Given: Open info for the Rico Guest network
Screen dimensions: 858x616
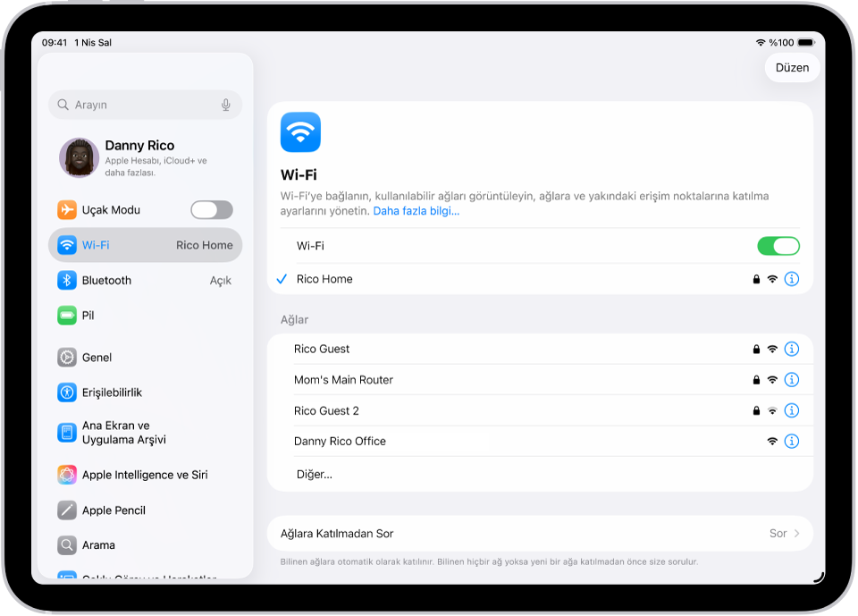Looking at the screenshot, I should click(792, 349).
